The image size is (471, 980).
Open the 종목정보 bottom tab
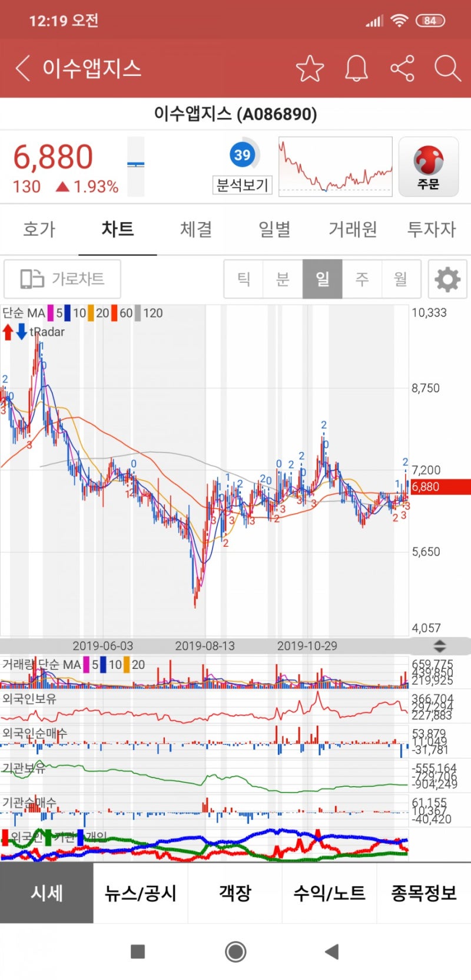(x=424, y=893)
